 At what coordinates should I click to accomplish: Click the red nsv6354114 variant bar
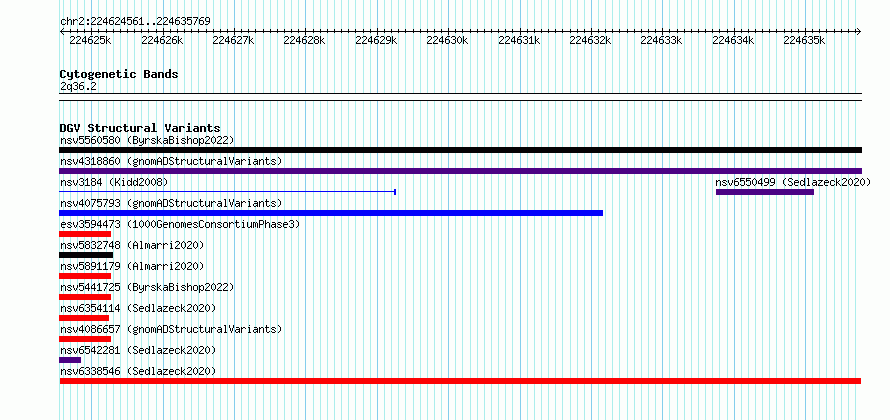pyautogui.click(x=84, y=318)
